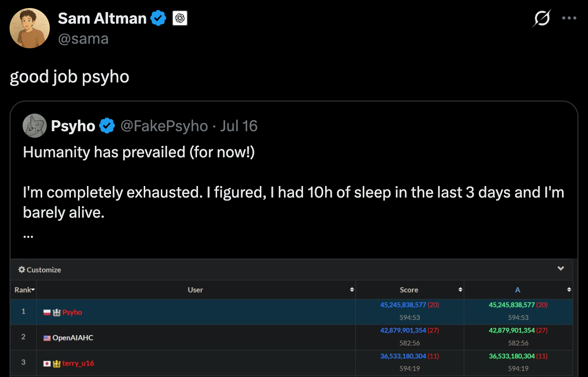Expand the Customize panel chevron
The image size is (588, 377).
pyautogui.click(x=561, y=269)
